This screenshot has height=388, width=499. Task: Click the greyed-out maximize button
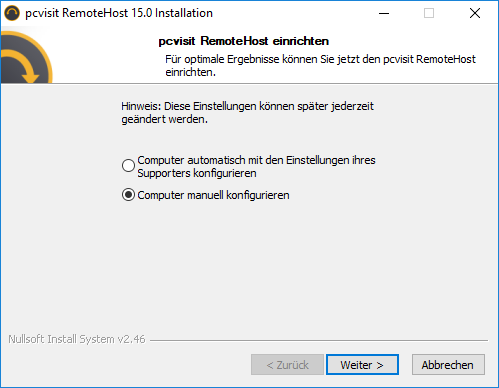pos(429,13)
